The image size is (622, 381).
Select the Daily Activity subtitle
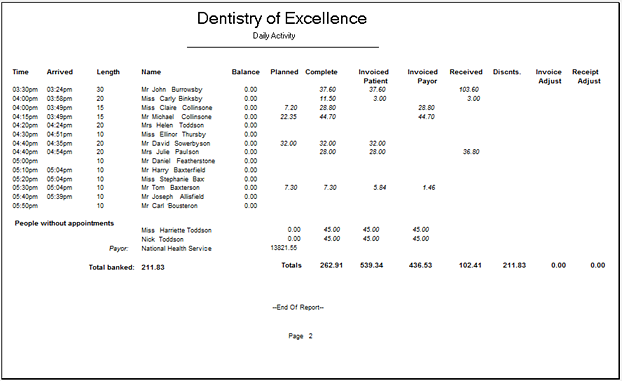(274, 36)
